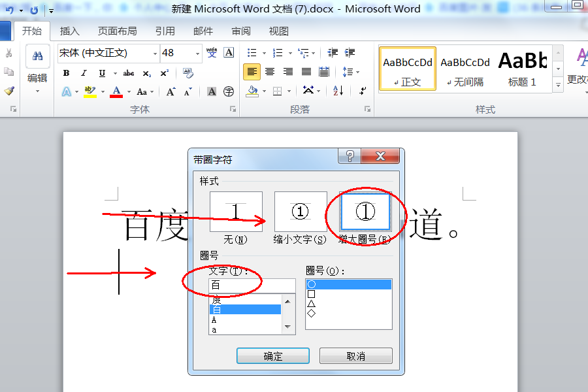The height and width of the screenshot is (392, 588).
Task: Select the 增大圈号 style option
Action: (365, 211)
